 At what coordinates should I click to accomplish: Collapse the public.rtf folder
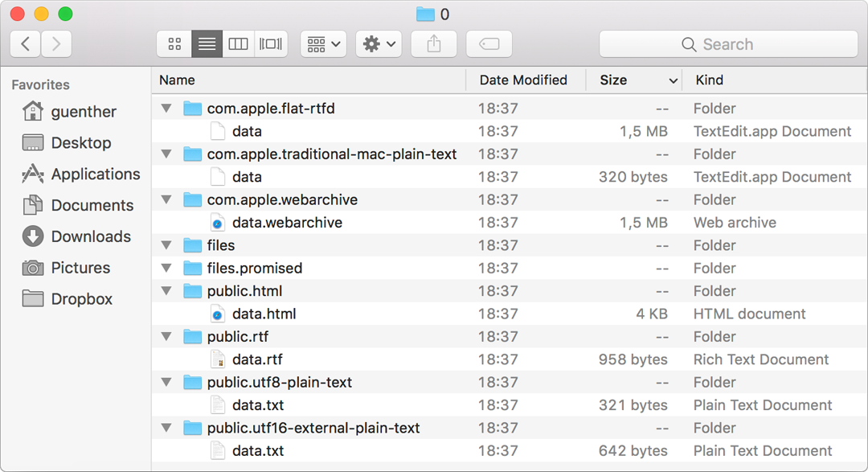tap(166, 336)
